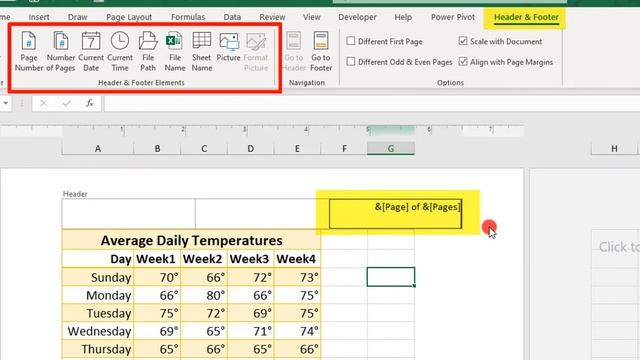Select column A header
The image size is (640, 360).
(98, 149)
